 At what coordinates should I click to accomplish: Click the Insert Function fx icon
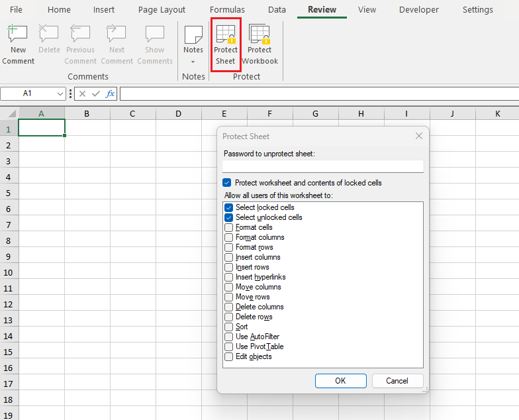110,94
